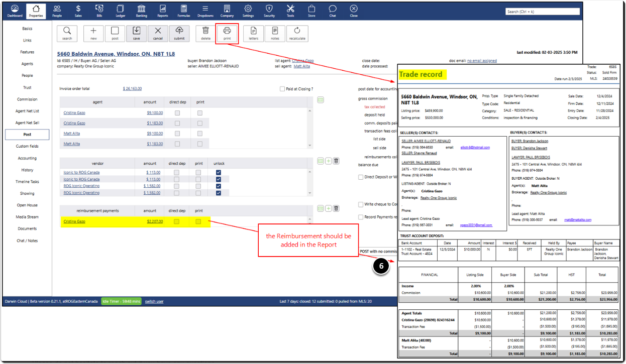Open the Company module
The width and height of the screenshot is (626, 364).
click(x=227, y=11)
